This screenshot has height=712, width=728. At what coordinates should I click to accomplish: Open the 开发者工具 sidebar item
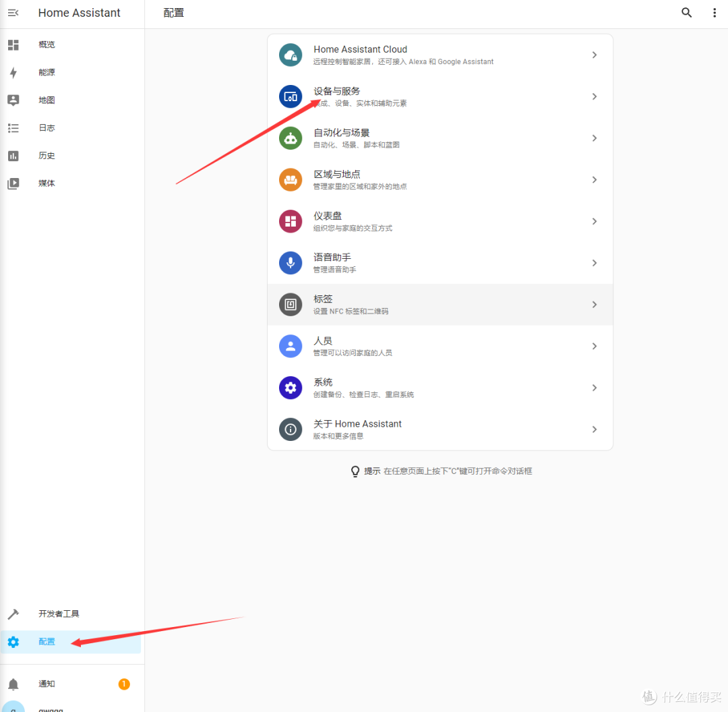tap(71, 614)
